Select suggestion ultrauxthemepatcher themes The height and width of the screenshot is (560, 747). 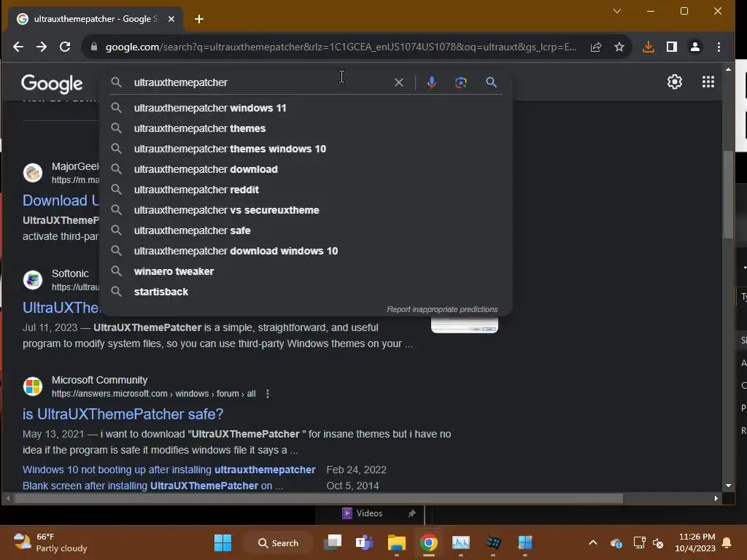pos(306,128)
